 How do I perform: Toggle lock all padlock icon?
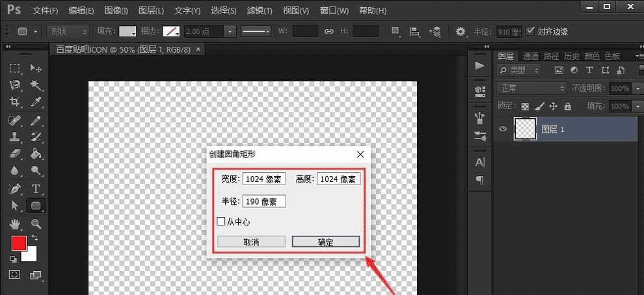568,107
